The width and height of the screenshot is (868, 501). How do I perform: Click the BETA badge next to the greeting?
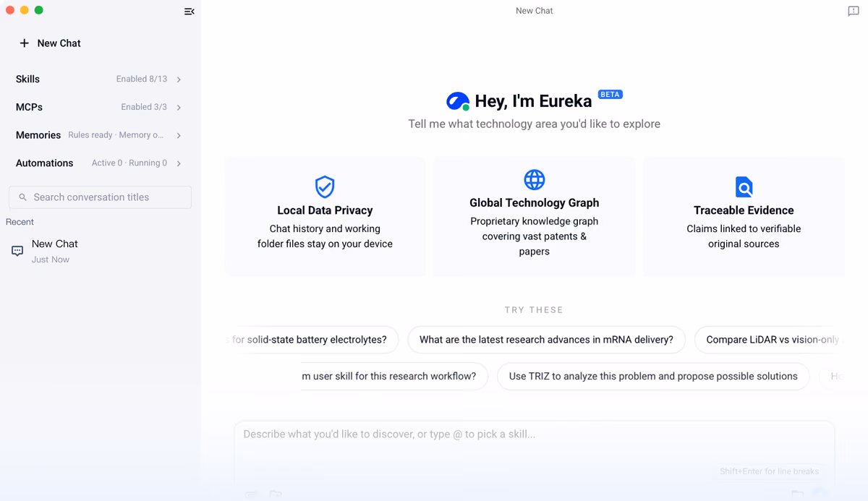(x=610, y=95)
